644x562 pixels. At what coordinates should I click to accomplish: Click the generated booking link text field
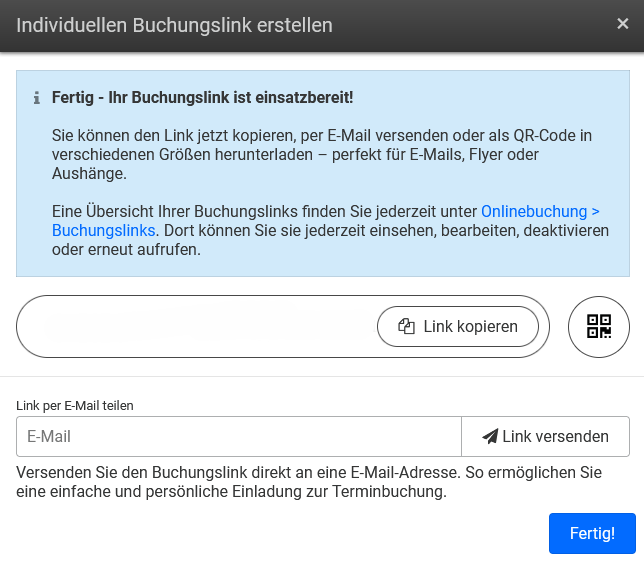click(200, 326)
